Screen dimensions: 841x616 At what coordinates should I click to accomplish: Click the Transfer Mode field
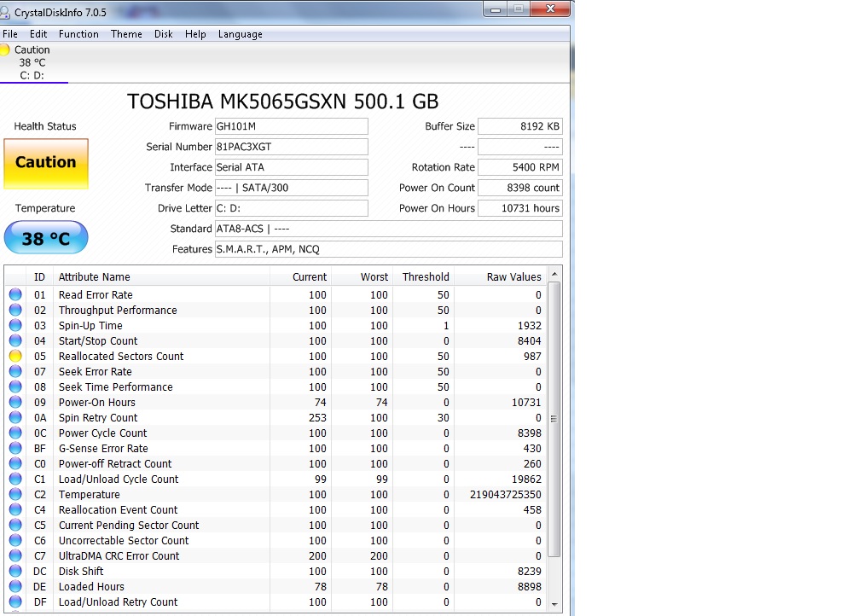tap(291, 188)
